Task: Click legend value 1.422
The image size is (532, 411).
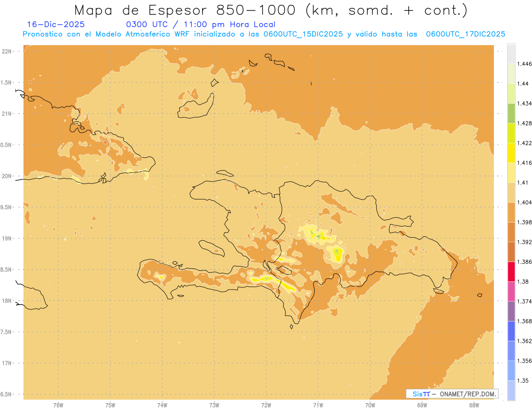Action: tap(524, 143)
